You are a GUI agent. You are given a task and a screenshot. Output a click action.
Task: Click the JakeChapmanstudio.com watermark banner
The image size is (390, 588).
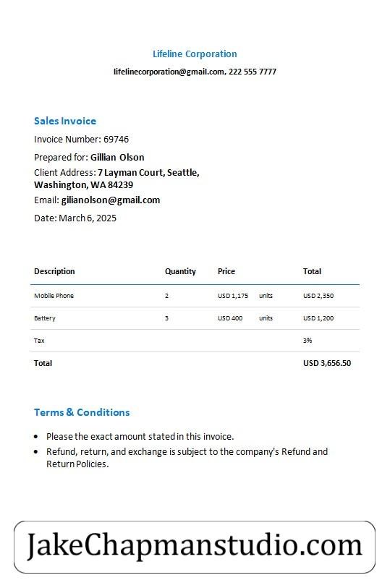pos(195,547)
